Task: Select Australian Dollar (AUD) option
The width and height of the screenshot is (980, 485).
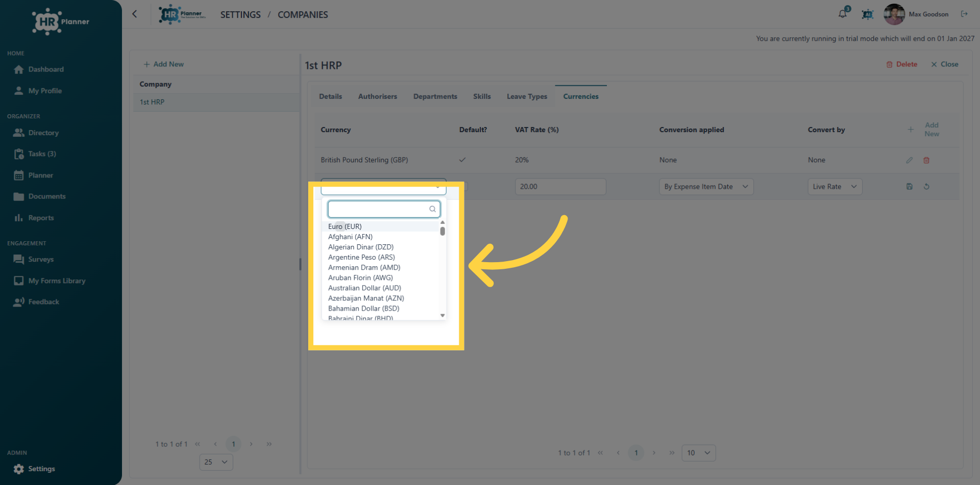Action: tap(381, 288)
